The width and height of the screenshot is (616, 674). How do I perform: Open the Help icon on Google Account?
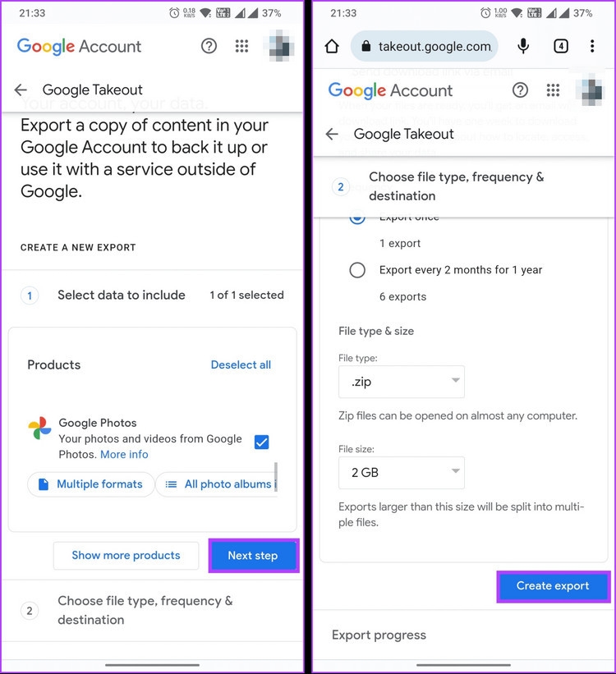[x=209, y=47]
